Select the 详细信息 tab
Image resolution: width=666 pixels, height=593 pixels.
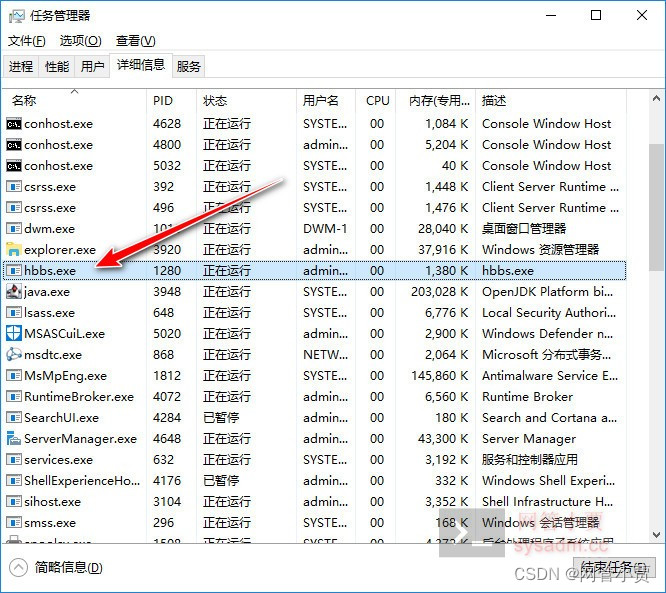tap(141, 65)
